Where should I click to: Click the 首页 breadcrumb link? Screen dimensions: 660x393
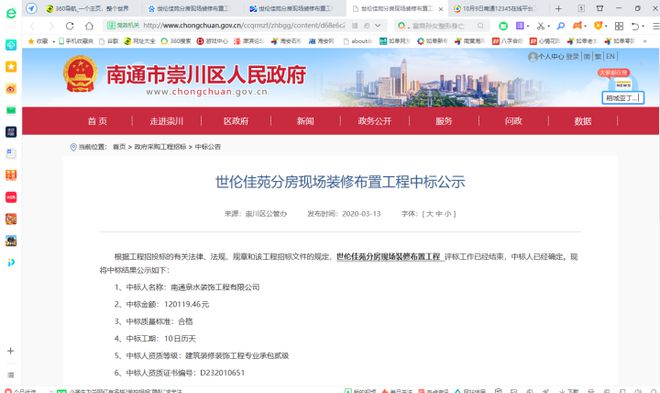pos(119,147)
